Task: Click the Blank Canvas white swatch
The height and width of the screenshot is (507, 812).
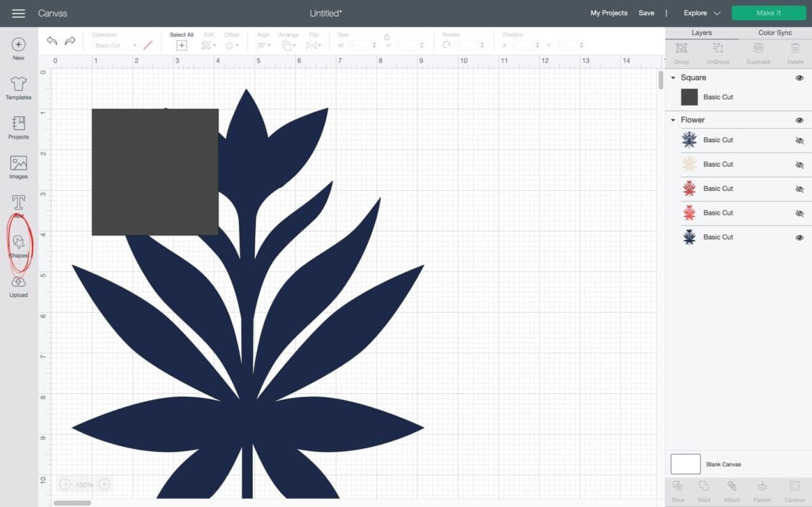Action: (x=685, y=464)
